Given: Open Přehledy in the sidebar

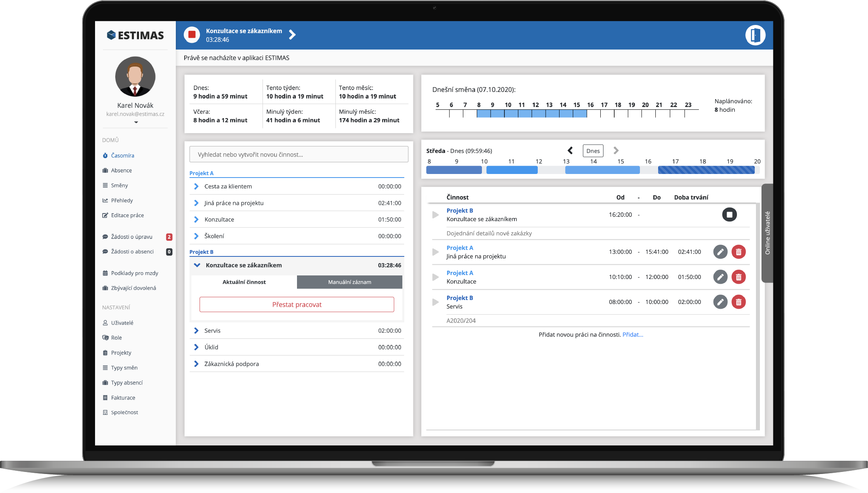Looking at the screenshot, I should click(x=122, y=201).
